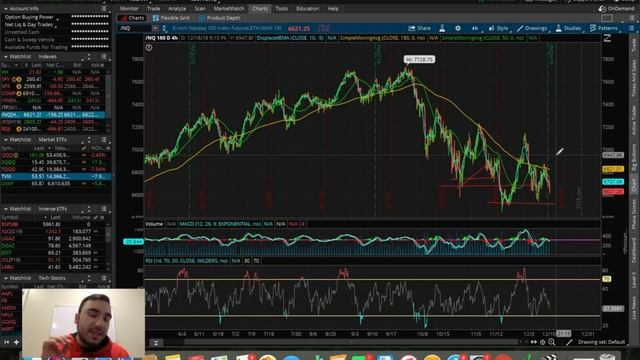
Task: Click the chart maximize icon at top-right of chart
Action: [607, 38]
